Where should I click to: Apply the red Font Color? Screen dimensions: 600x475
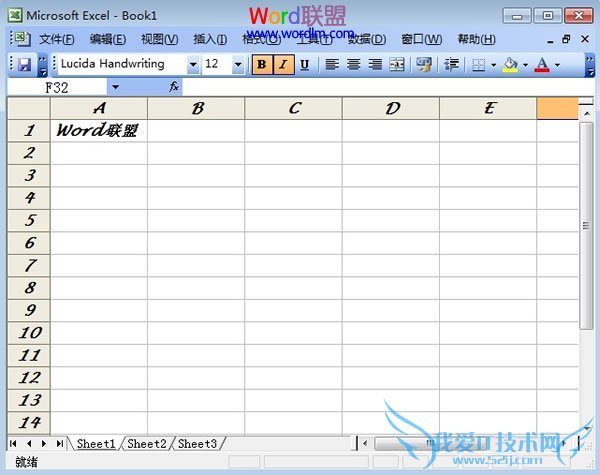pyautogui.click(x=542, y=65)
